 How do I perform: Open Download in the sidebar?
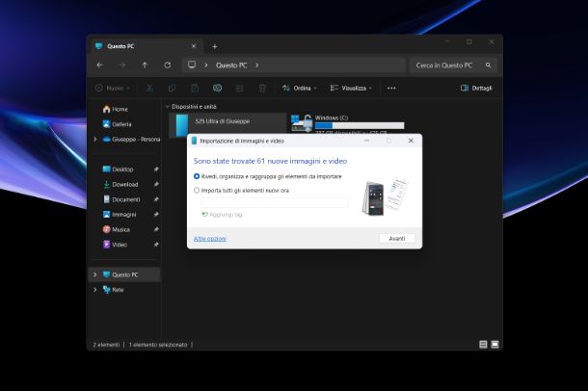point(124,184)
